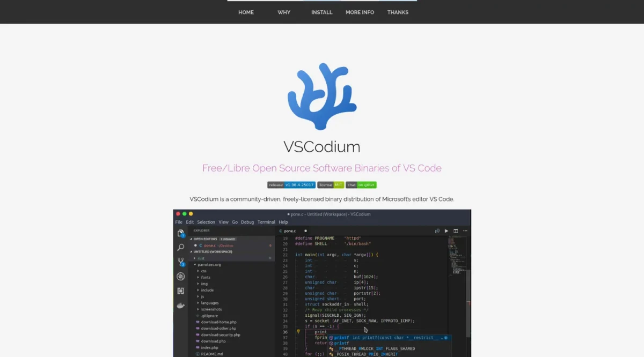The image size is (644, 357).
Task: Click the INSTALL navigation link
Action: [322, 12]
